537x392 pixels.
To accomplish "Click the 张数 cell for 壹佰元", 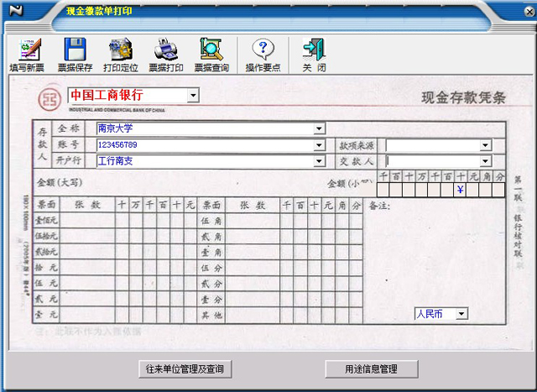I will point(87,220).
